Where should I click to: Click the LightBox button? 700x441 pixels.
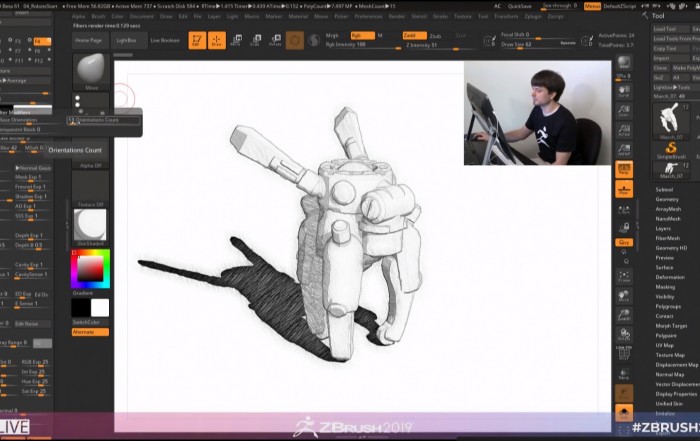(x=127, y=40)
